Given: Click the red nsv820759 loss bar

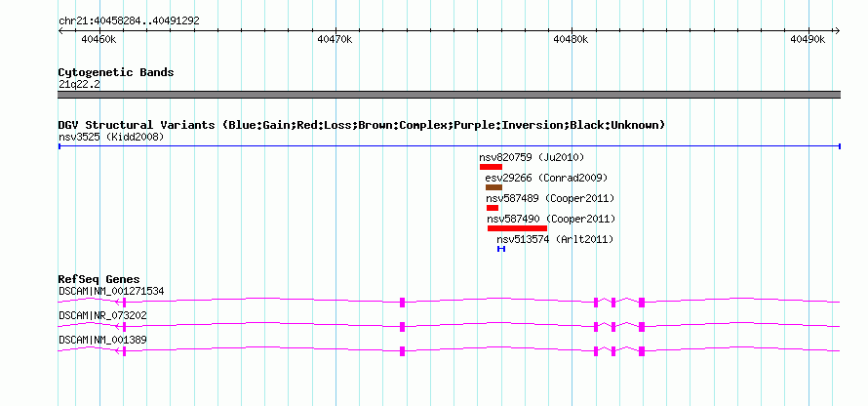Looking at the screenshot, I should point(491,167).
